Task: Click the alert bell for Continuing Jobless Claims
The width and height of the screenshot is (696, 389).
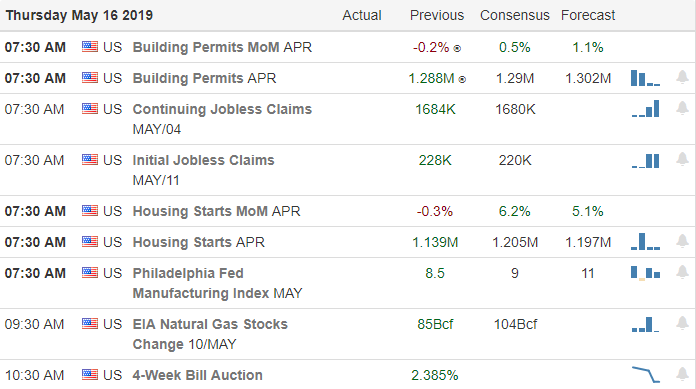Action: (682, 108)
